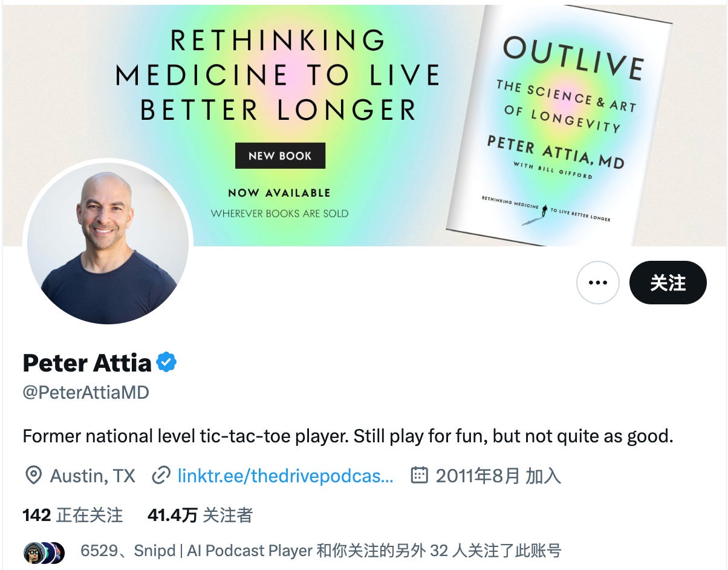Click the calendar icon beside the join date

point(419,476)
